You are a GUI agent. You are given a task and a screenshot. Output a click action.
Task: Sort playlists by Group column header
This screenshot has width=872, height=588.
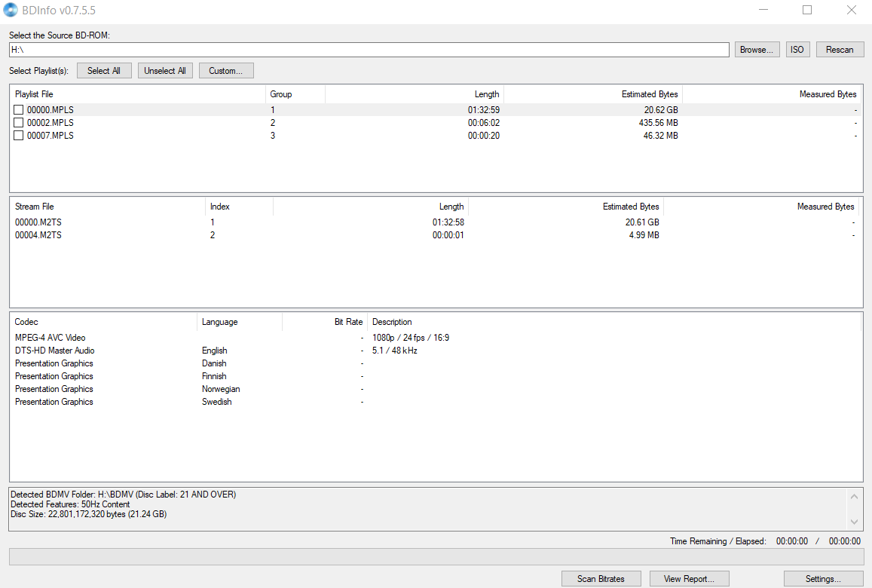(x=295, y=94)
